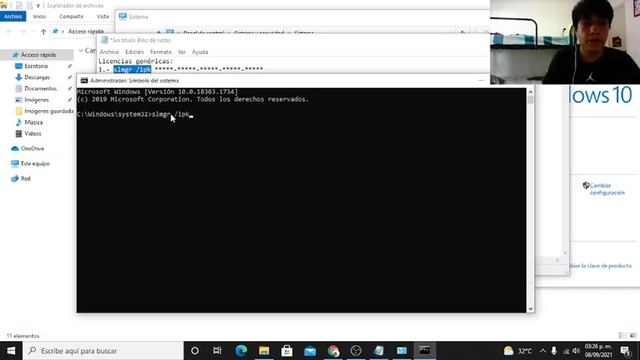This screenshot has width=640, height=360.
Task: Open the notification center icon
Action: pos(625,351)
